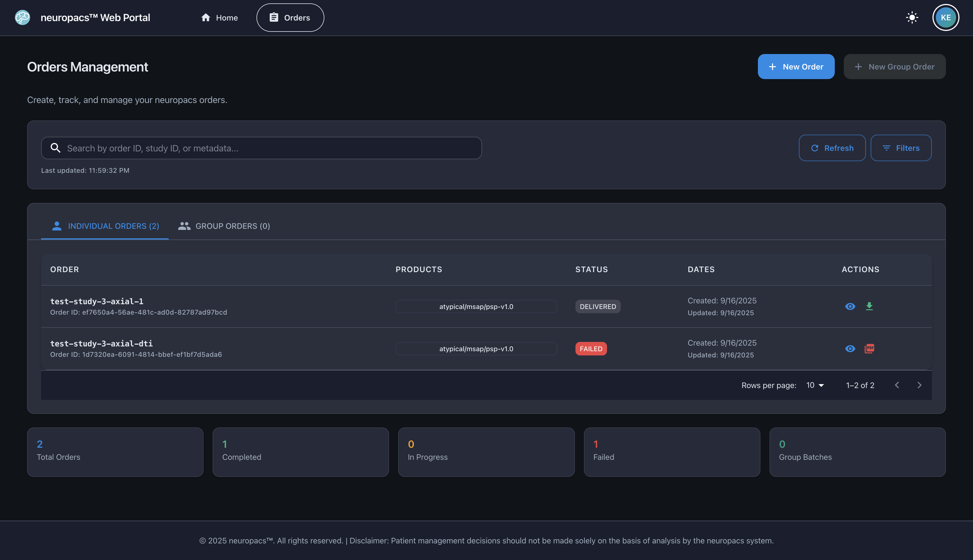973x560 pixels.
Task: View details of the failed dti order
Action: (x=850, y=348)
